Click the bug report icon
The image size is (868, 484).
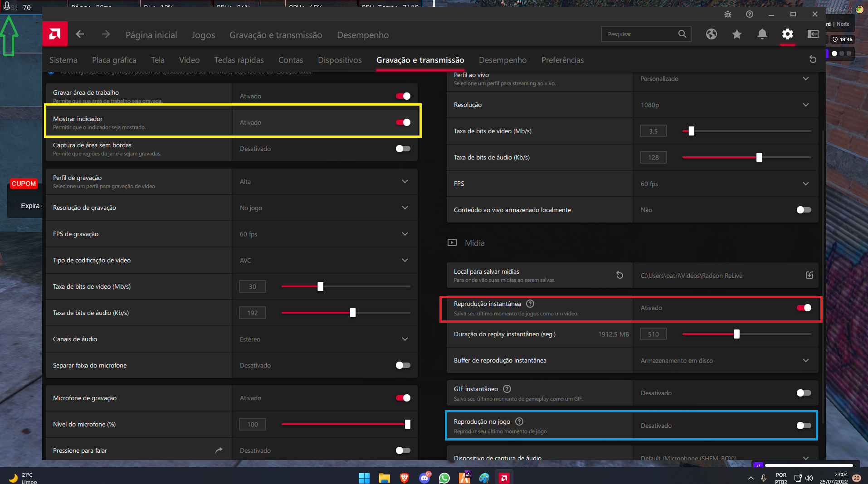(x=728, y=14)
